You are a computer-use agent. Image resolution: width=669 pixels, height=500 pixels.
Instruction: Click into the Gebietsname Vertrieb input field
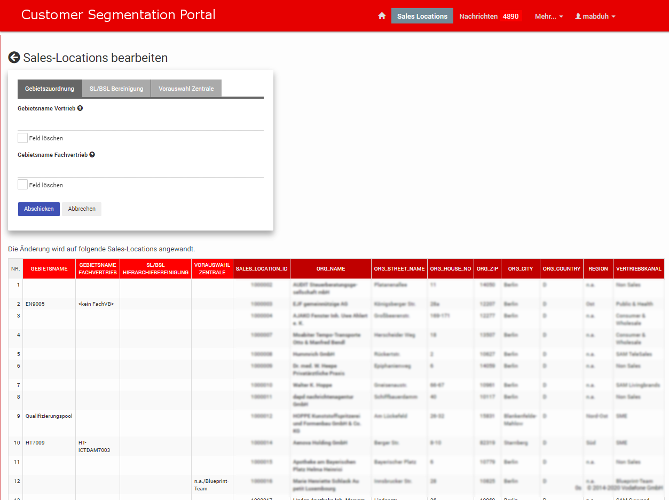point(141,122)
